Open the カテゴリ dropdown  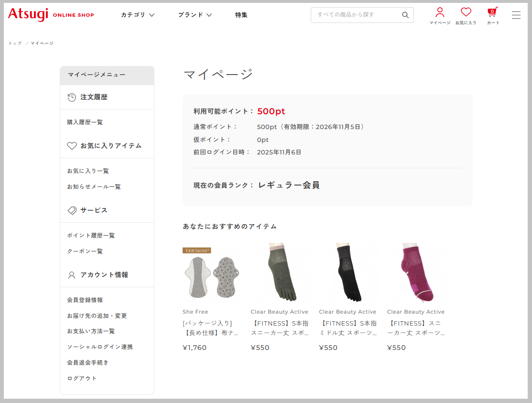pyautogui.click(x=138, y=15)
